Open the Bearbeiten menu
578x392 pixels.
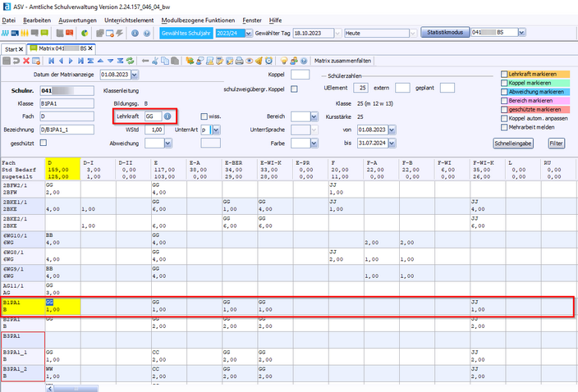37,21
